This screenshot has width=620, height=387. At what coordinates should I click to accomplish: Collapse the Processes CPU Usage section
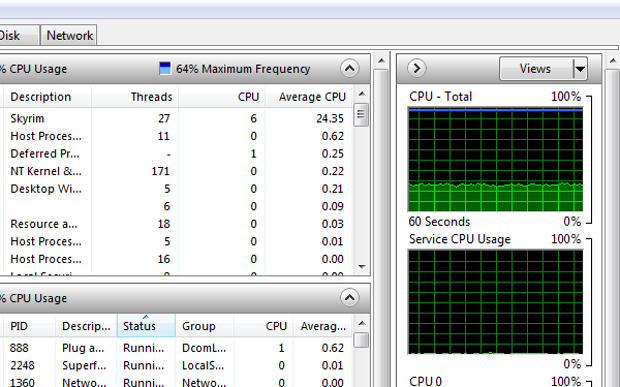pyautogui.click(x=350, y=69)
